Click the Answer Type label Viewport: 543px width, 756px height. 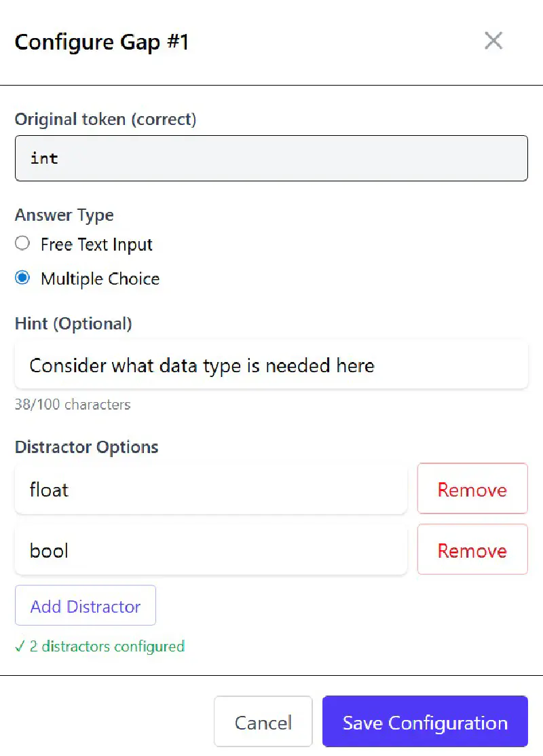click(x=64, y=215)
